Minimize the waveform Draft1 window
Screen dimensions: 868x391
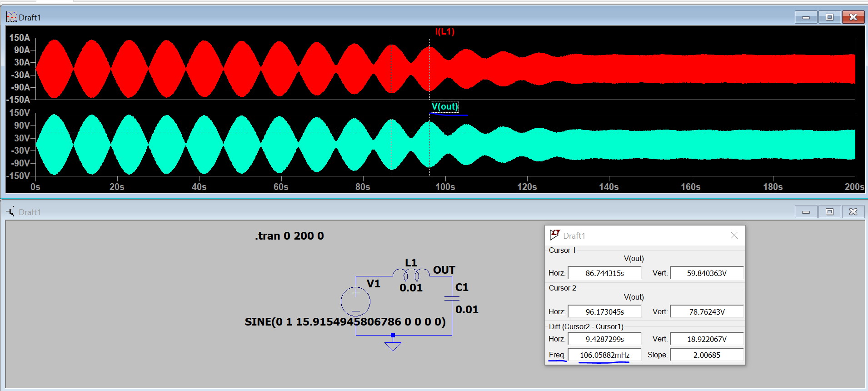[x=806, y=17]
